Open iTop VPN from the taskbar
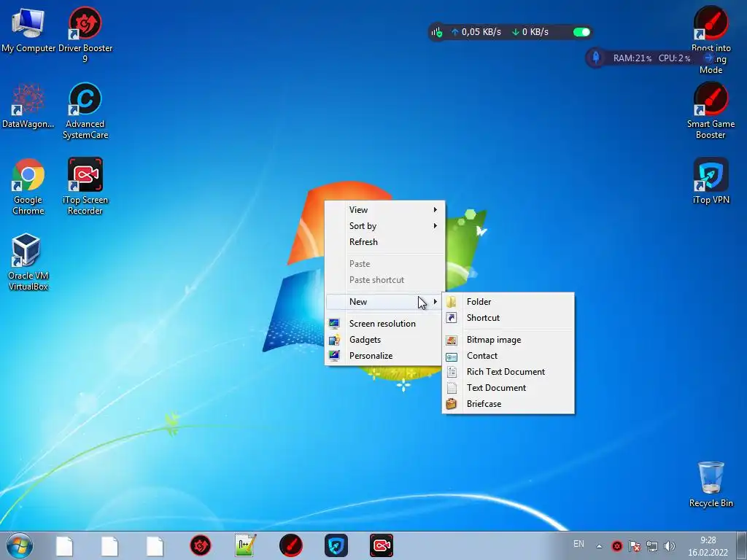The width and height of the screenshot is (747, 560). pos(336,545)
